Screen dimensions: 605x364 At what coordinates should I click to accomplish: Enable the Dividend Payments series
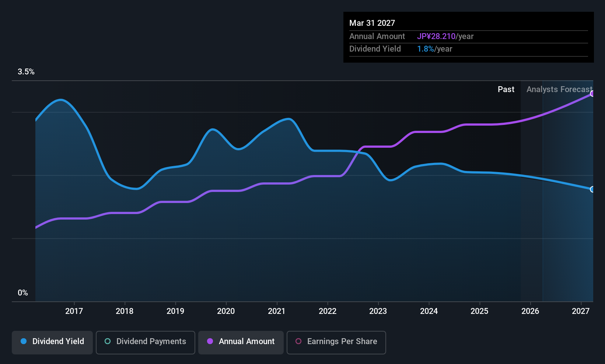[145, 342]
